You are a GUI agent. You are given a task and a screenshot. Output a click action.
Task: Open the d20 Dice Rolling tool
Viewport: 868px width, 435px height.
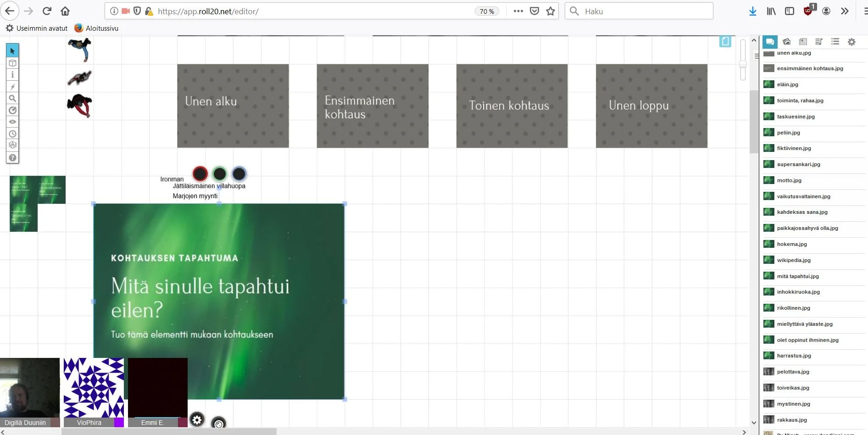(x=12, y=145)
